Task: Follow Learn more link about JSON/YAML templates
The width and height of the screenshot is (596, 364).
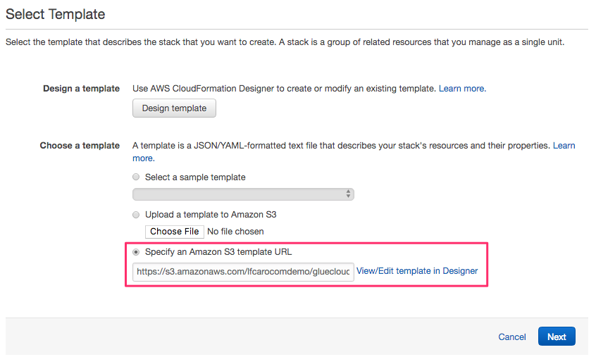Action: coord(564,146)
